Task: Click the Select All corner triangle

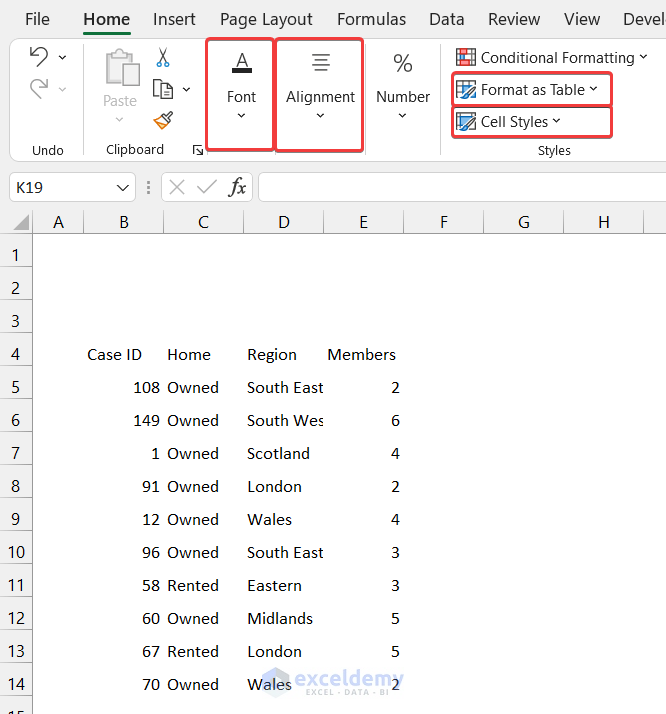Action: 21,222
